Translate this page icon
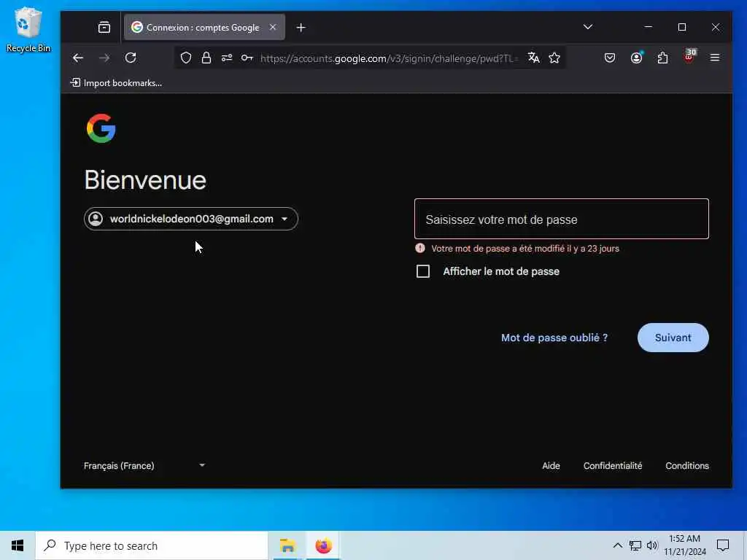747x560 pixels. (533, 58)
